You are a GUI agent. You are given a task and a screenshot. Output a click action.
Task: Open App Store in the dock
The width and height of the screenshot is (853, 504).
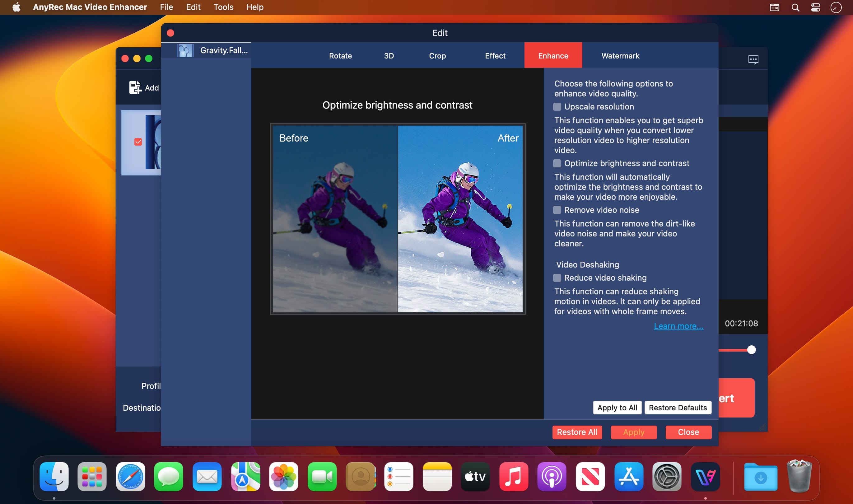[x=628, y=477]
